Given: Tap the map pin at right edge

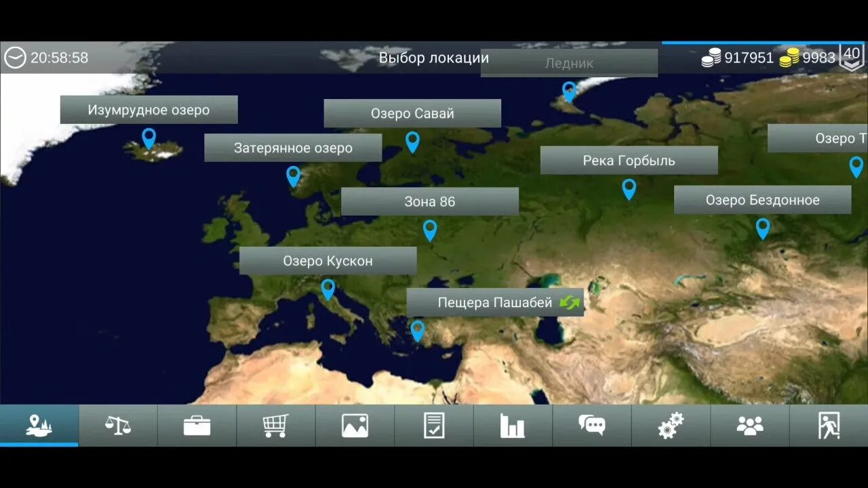Looking at the screenshot, I should pyautogui.click(x=856, y=167).
